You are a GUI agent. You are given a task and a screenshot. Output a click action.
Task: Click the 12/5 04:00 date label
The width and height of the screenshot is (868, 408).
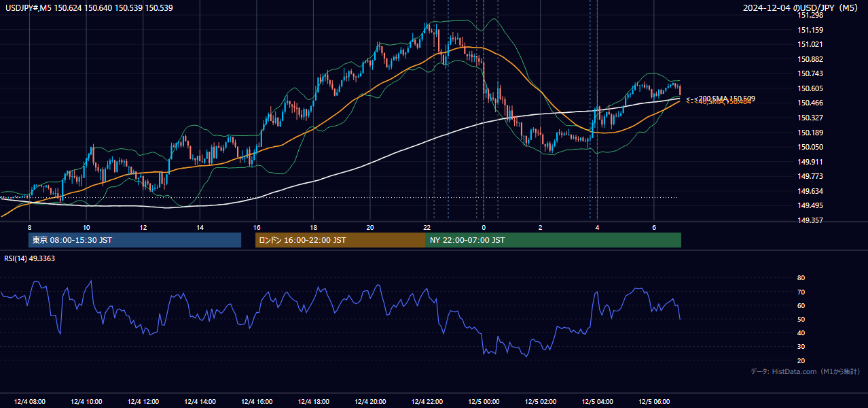(597, 402)
